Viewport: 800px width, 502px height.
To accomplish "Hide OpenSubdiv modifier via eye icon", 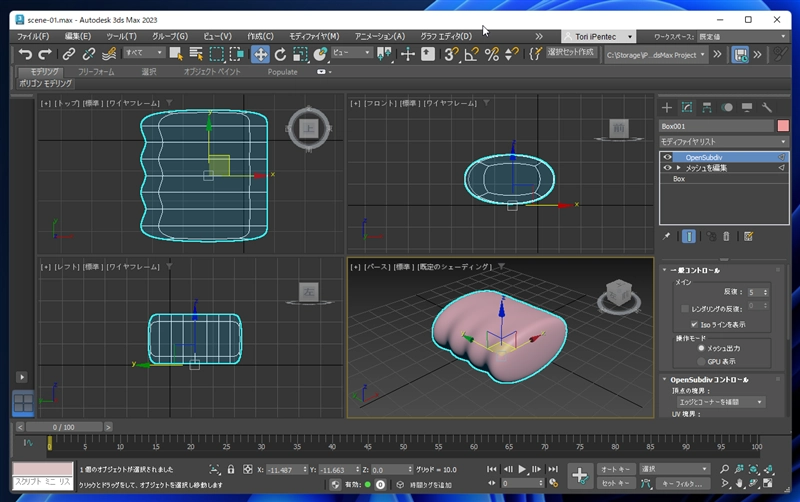I will click(667, 157).
